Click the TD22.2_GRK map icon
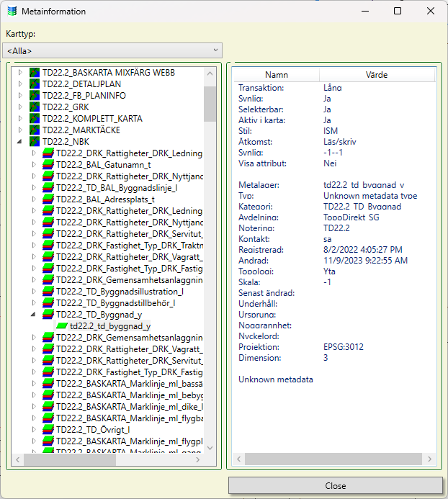Viewport: 448px width, 499px height. point(35,107)
